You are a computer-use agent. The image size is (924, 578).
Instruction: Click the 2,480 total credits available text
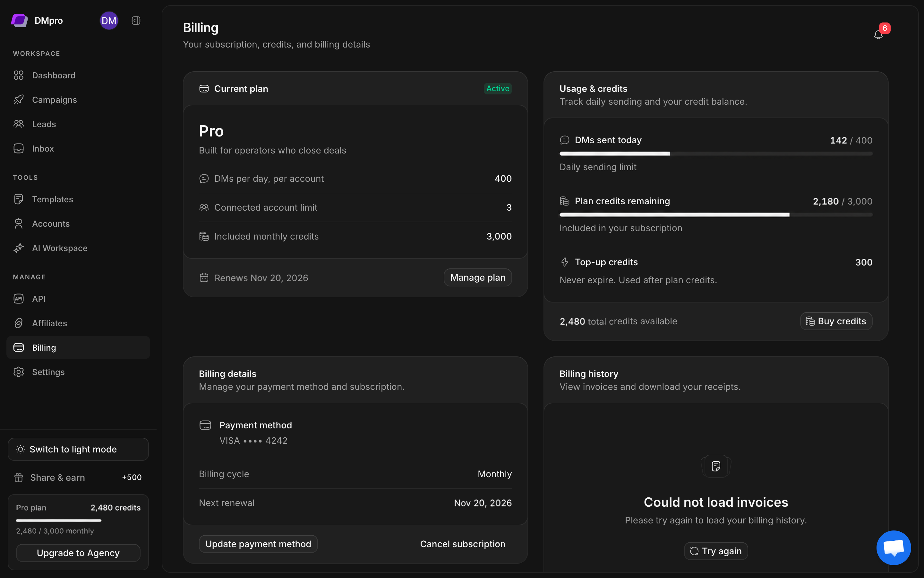(x=619, y=321)
